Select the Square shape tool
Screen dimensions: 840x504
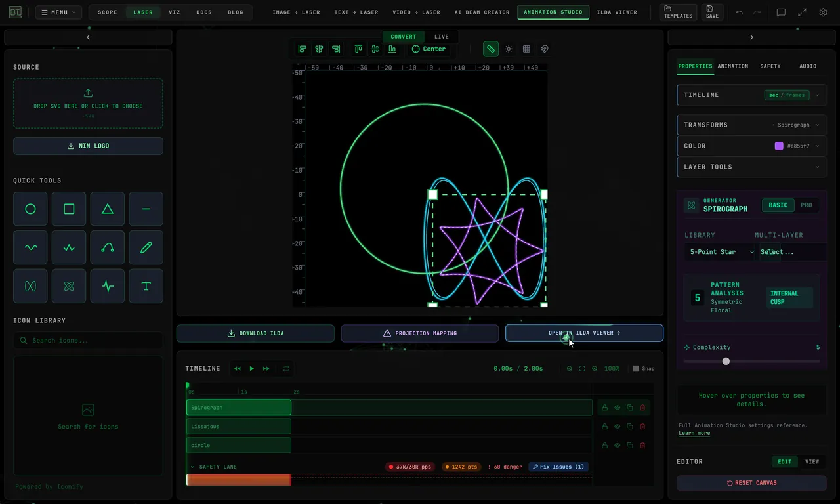pyautogui.click(x=69, y=209)
